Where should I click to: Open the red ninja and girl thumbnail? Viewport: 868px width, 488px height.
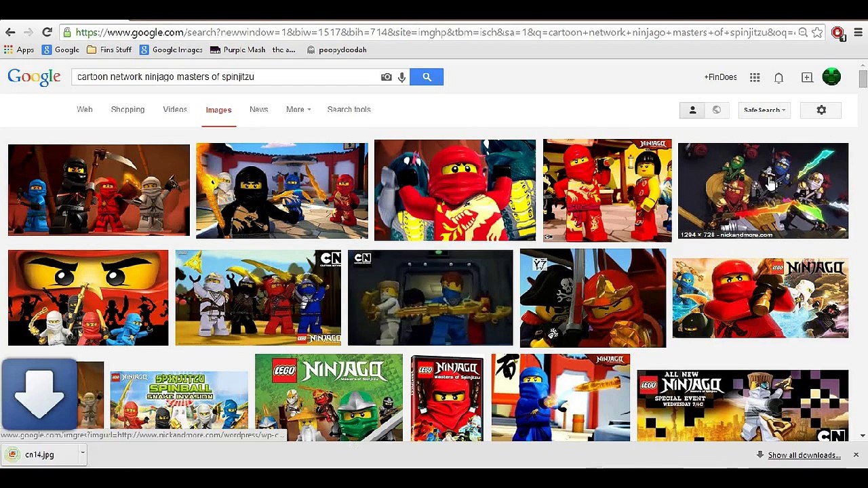pos(608,190)
